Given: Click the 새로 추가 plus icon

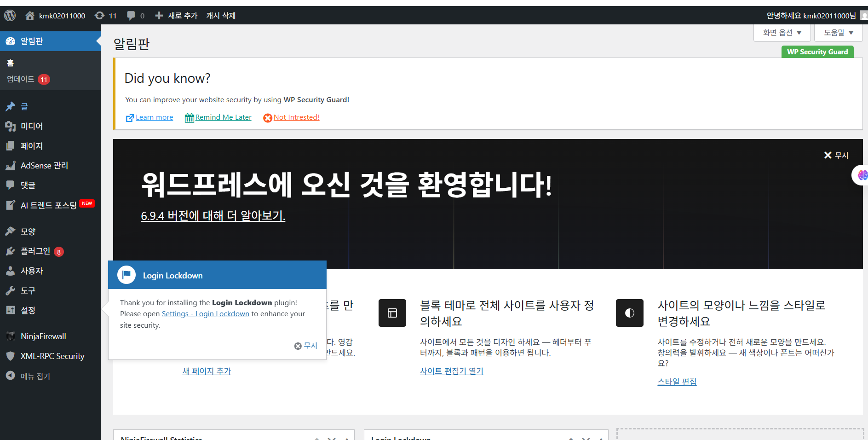Looking at the screenshot, I should tap(159, 15).
